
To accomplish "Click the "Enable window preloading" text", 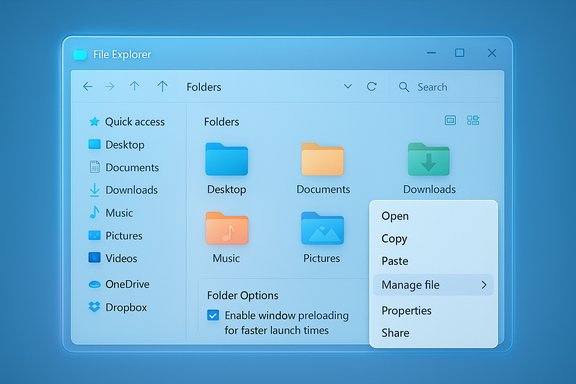I will pyautogui.click(x=287, y=316).
